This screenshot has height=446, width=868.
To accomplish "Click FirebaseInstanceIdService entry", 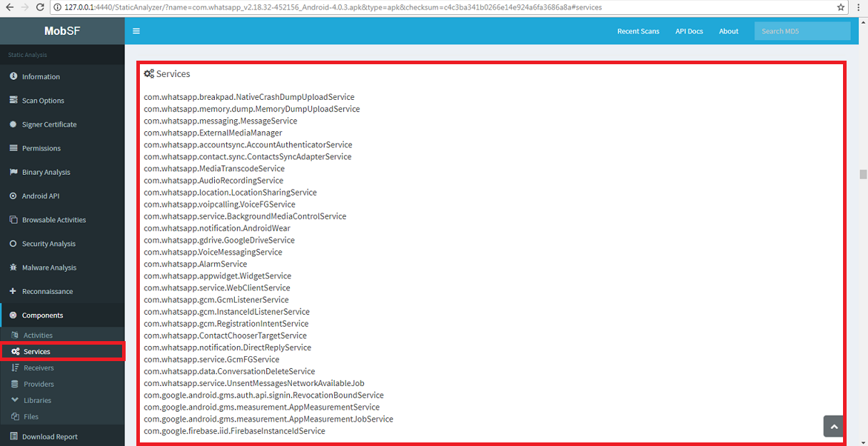I will pos(234,431).
